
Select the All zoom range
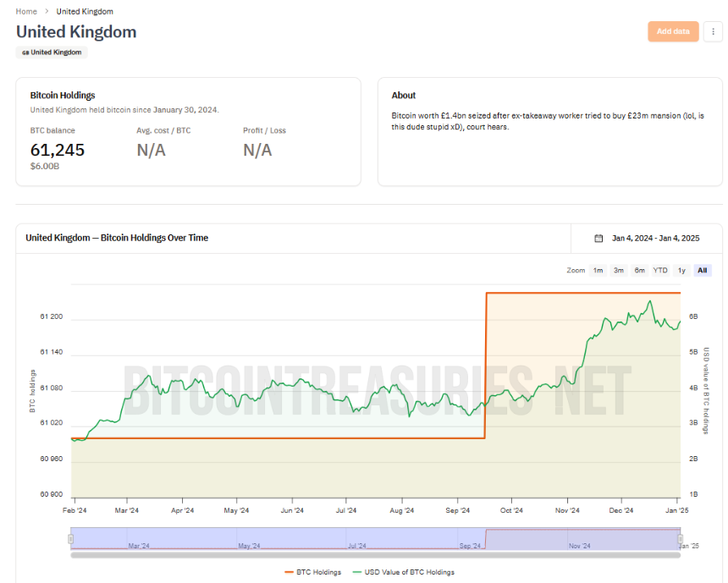click(x=702, y=270)
